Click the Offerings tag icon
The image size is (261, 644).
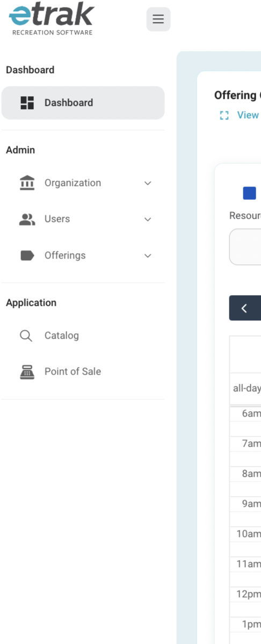pos(27,255)
